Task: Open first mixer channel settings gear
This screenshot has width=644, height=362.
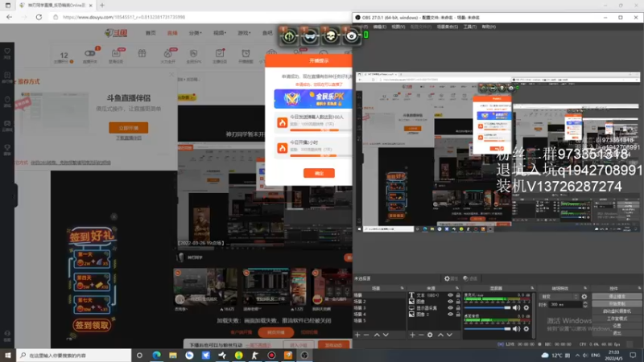Action: [526, 307]
